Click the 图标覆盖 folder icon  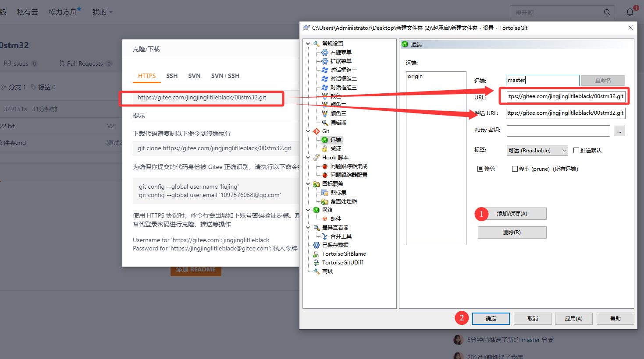tap(317, 184)
